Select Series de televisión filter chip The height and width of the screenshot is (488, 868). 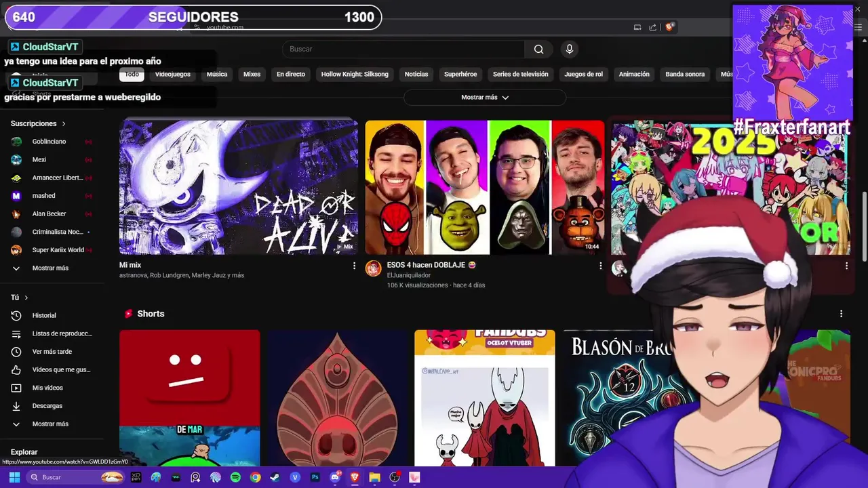(521, 74)
